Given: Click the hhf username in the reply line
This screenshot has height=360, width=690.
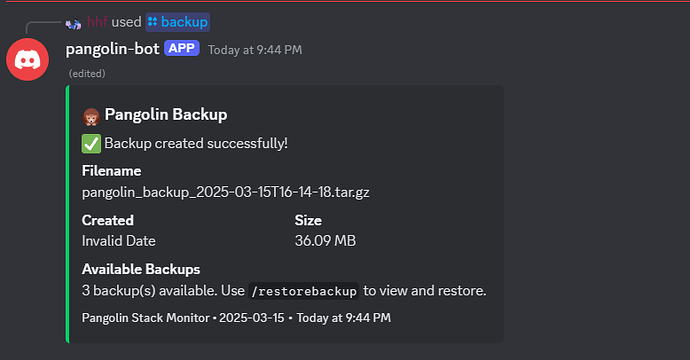Looking at the screenshot, I should pyautogui.click(x=97, y=22).
